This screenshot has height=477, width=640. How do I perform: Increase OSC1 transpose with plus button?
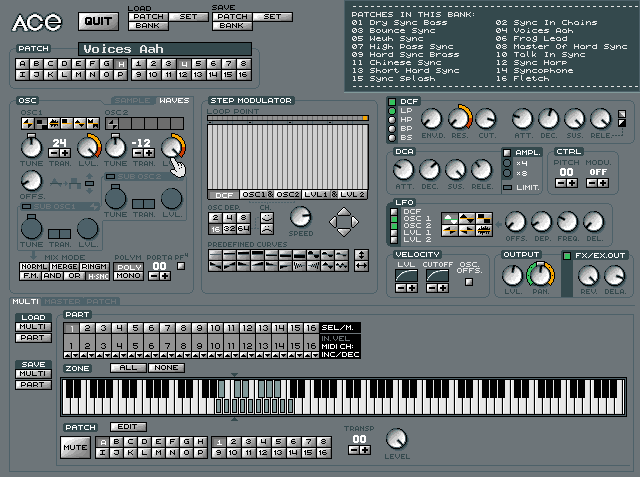point(63,153)
